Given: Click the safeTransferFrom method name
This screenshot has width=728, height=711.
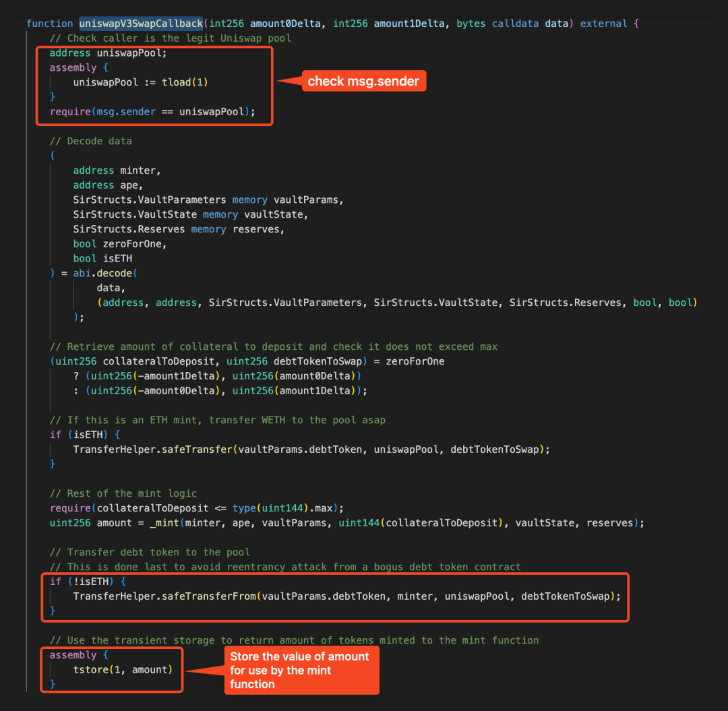Looking at the screenshot, I should 210,596.
